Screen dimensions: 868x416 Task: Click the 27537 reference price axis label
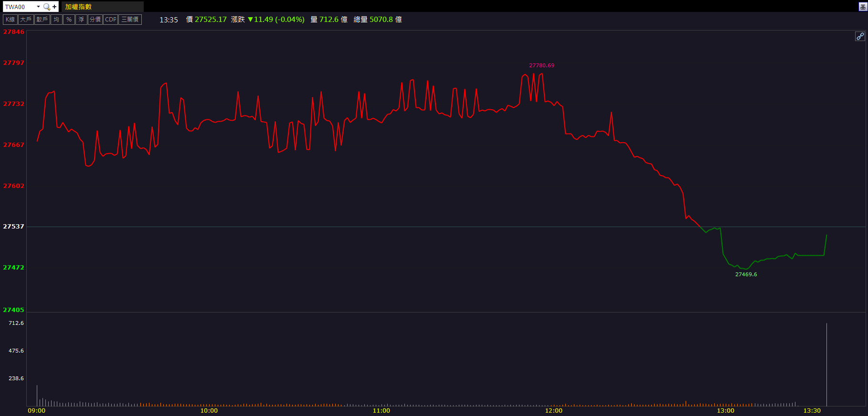[x=14, y=227]
